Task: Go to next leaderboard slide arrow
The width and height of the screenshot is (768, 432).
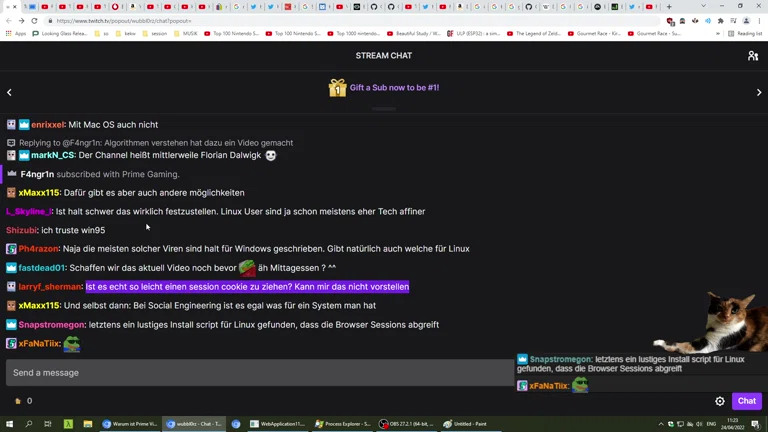Action: 759,93
